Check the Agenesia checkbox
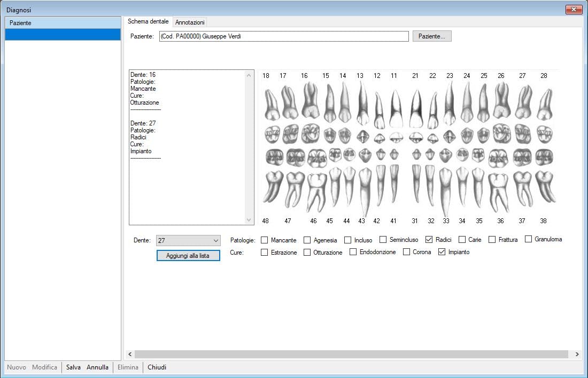588x378 pixels. [x=307, y=240]
